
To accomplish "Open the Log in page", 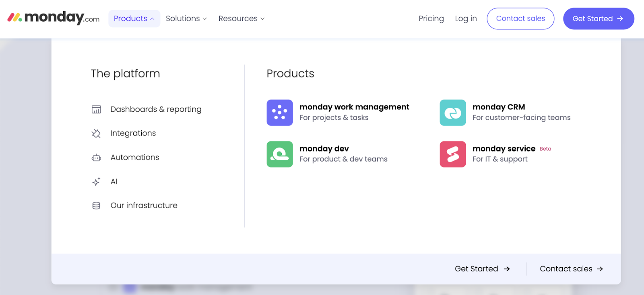I will coord(466,18).
